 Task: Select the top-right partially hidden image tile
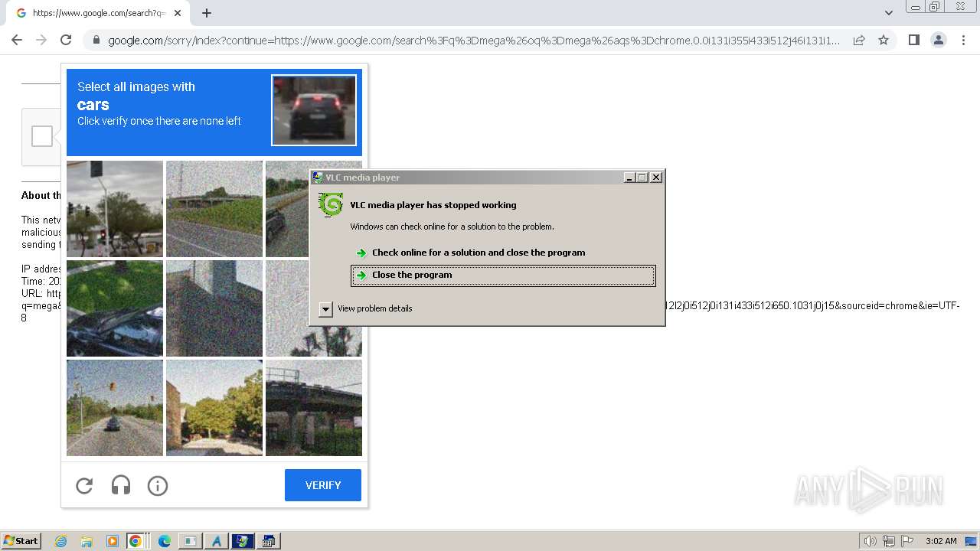tap(287, 209)
